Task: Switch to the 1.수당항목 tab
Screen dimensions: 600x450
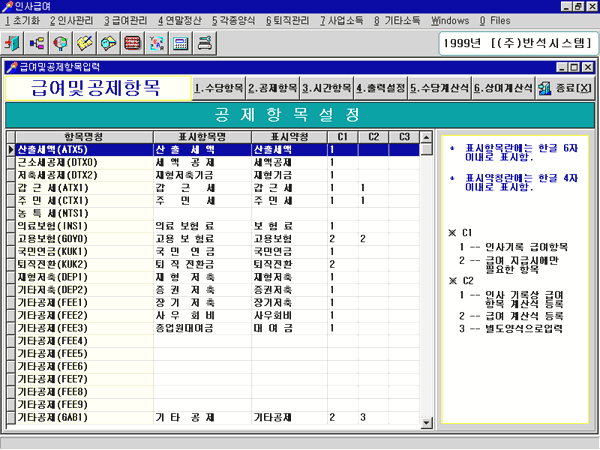Action: (219, 88)
